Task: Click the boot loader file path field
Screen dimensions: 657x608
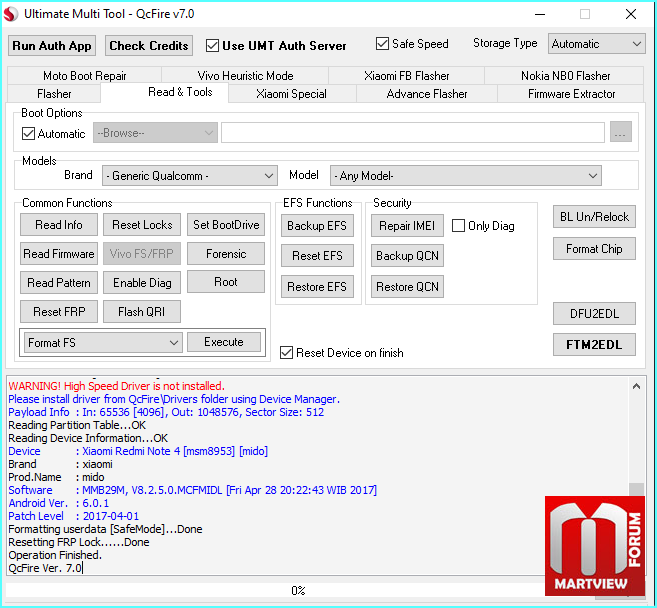Action: pos(413,132)
